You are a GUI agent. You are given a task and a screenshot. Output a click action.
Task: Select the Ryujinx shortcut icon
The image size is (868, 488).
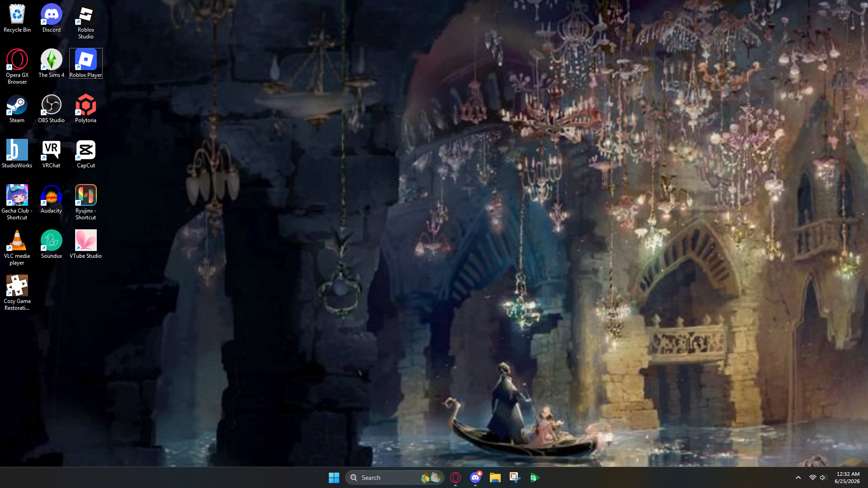86,203
